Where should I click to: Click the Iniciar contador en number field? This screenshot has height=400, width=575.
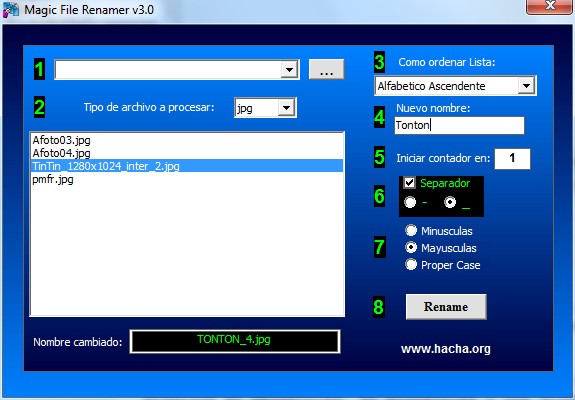tap(512, 158)
